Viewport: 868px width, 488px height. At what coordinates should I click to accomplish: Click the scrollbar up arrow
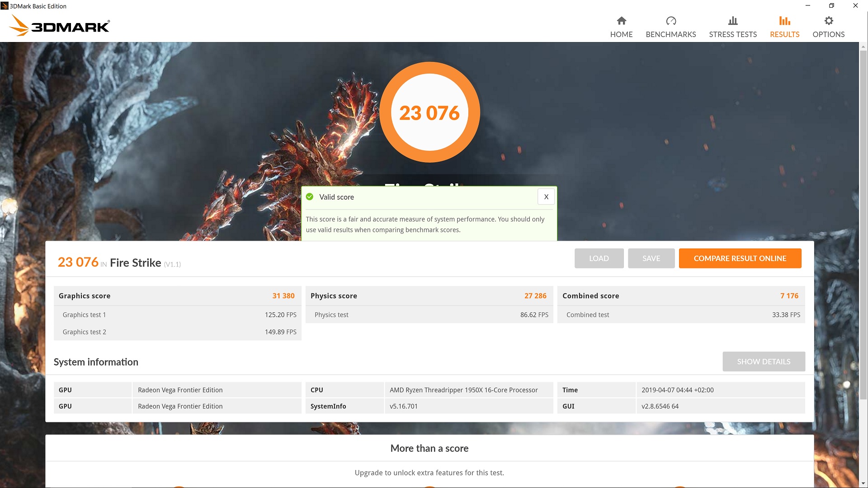tap(863, 46)
